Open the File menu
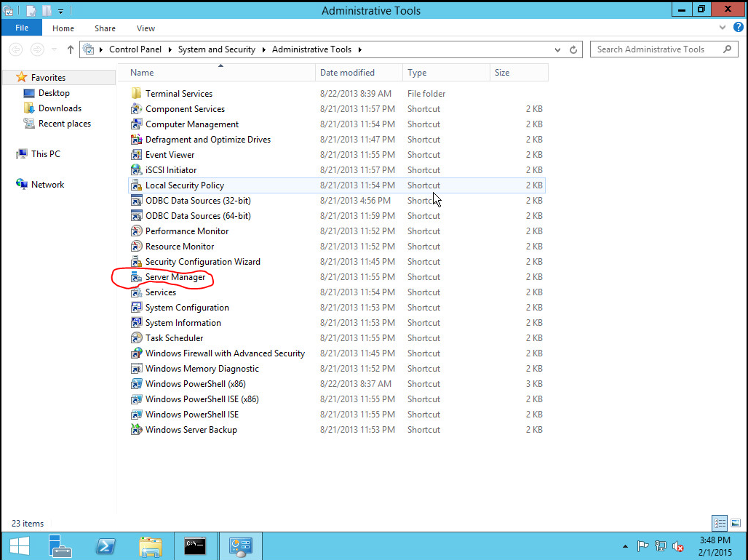This screenshot has height=560, width=748. [x=22, y=28]
